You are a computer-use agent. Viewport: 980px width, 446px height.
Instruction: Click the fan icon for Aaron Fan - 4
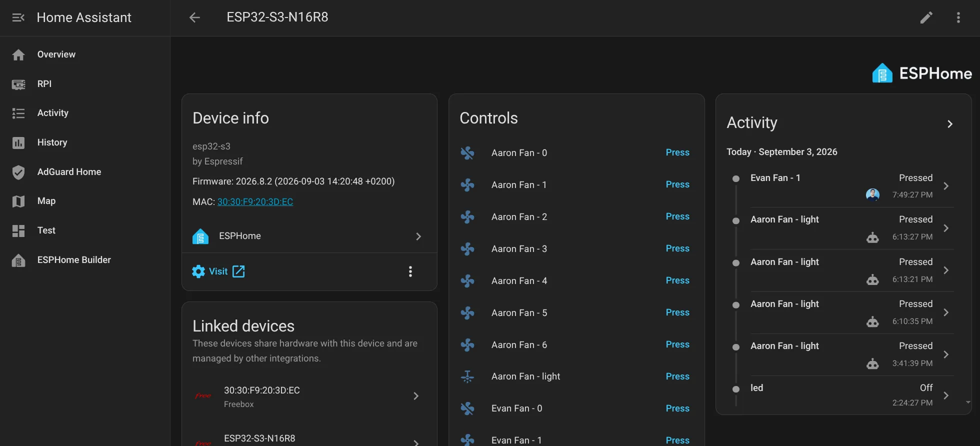coord(467,280)
